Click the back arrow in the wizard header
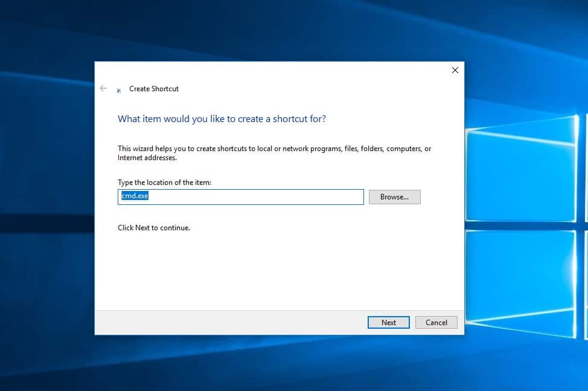The width and height of the screenshot is (588, 391). point(103,88)
